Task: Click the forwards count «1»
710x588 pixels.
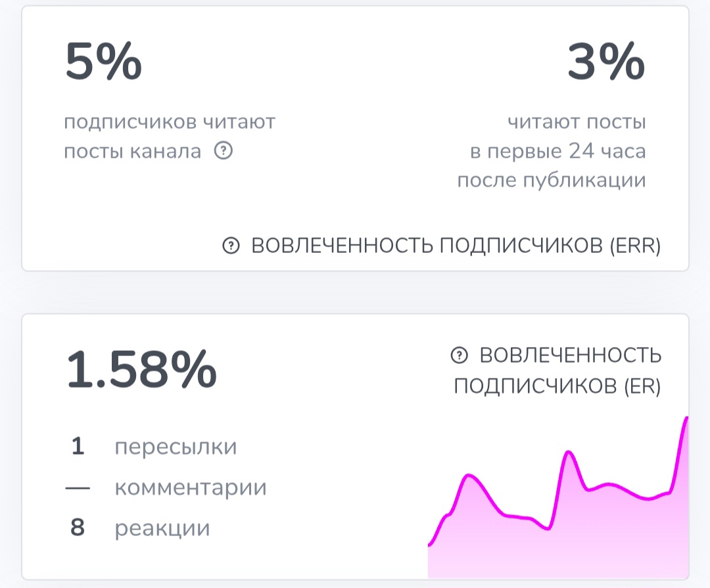Action: 78,447
